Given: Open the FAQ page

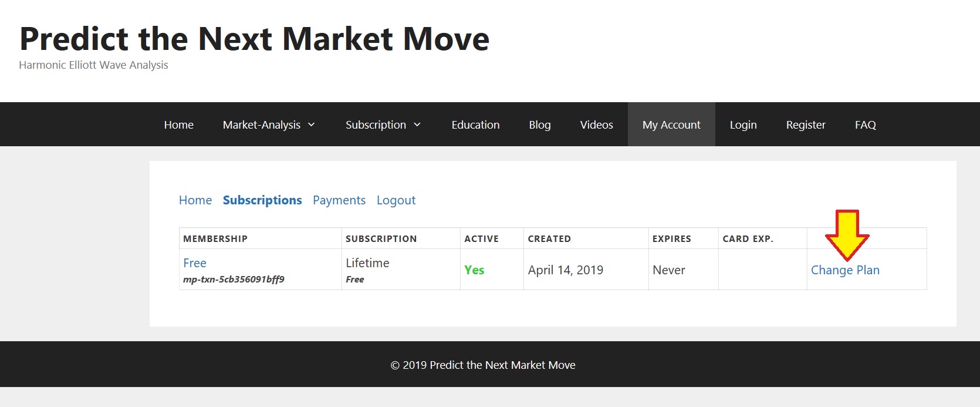Looking at the screenshot, I should pyautogui.click(x=866, y=125).
